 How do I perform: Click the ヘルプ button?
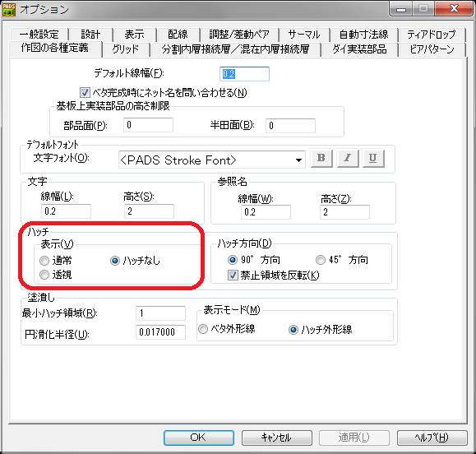pyautogui.click(x=432, y=438)
